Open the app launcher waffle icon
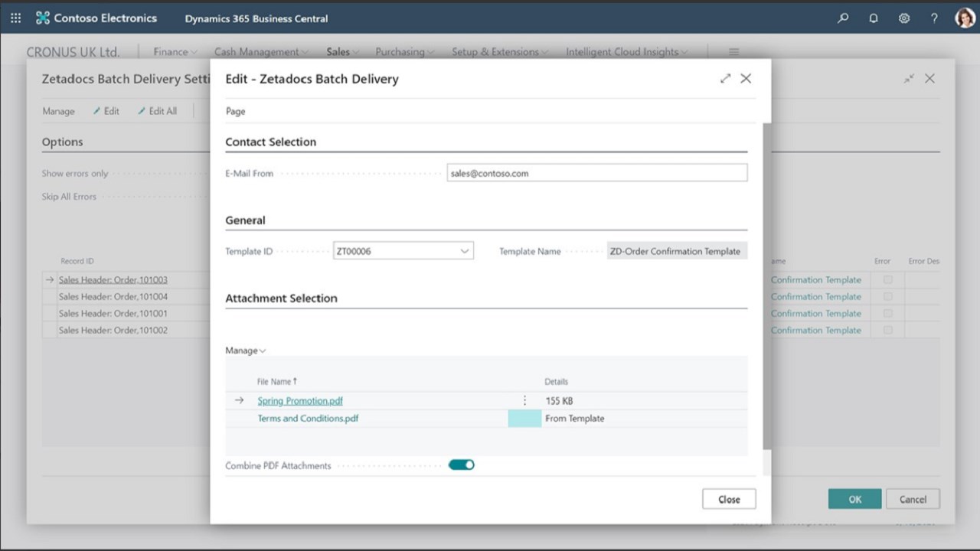The width and height of the screenshot is (980, 551). 16,18
